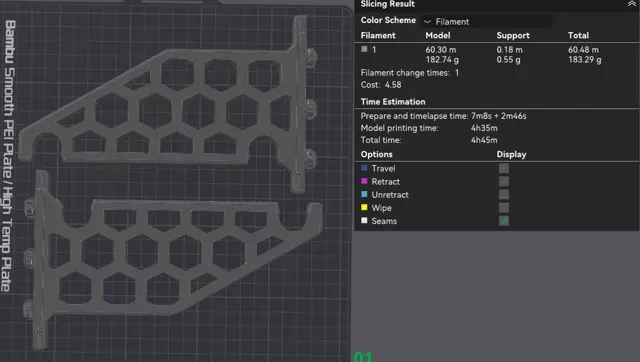This screenshot has height=362, width=640.
Task: Click the Seams white color swatch
Action: [364, 220]
